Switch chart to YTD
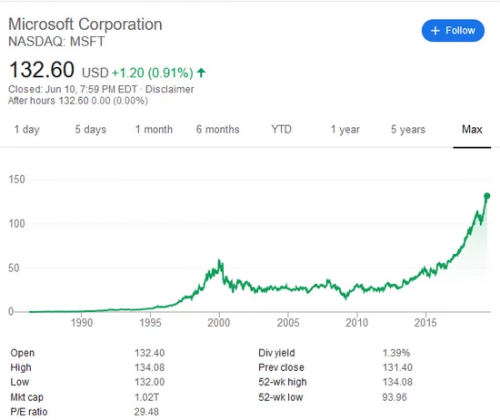 coord(281,129)
